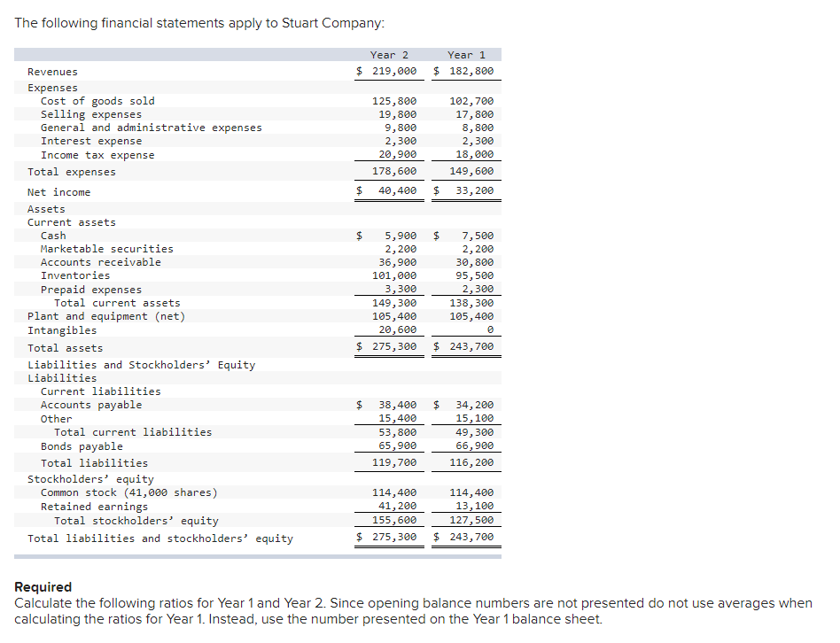
Task: Select Year 2 bonds payable 65,900
Action: point(398,445)
